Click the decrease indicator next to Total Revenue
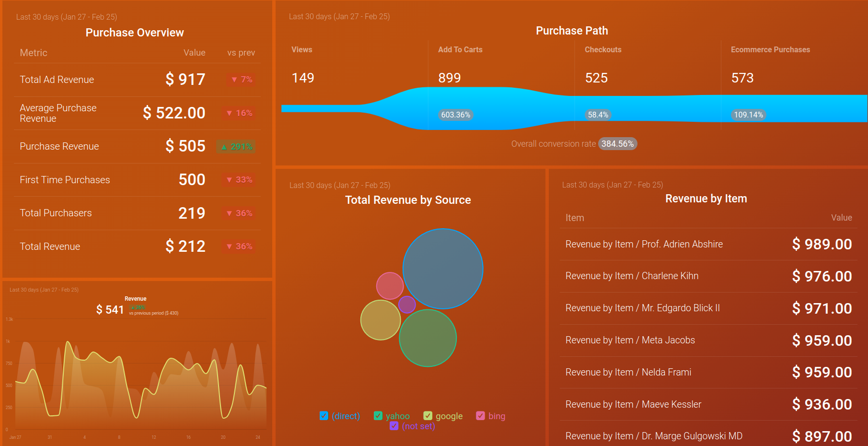Image resolution: width=868 pixels, height=446 pixels. tap(239, 246)
